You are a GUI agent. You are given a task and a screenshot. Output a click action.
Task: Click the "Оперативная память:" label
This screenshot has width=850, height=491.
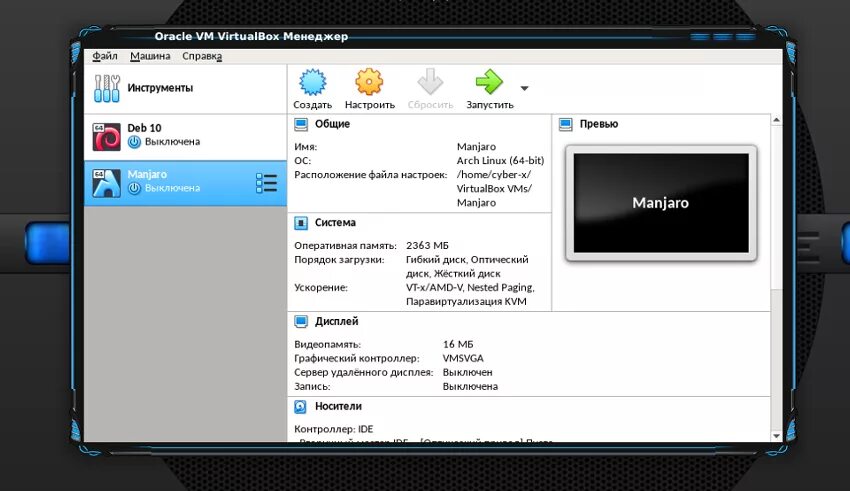(345, 246)
